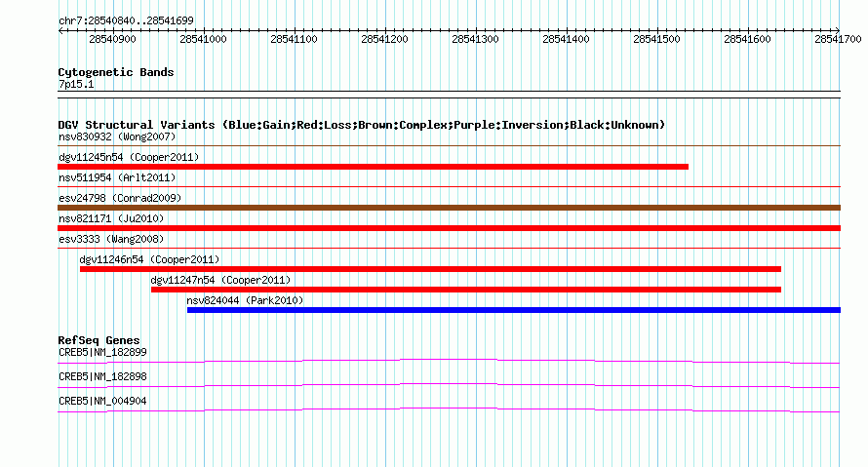Select the RefSeq Genes track title
The image size is (868, 467).
point(99,340)
